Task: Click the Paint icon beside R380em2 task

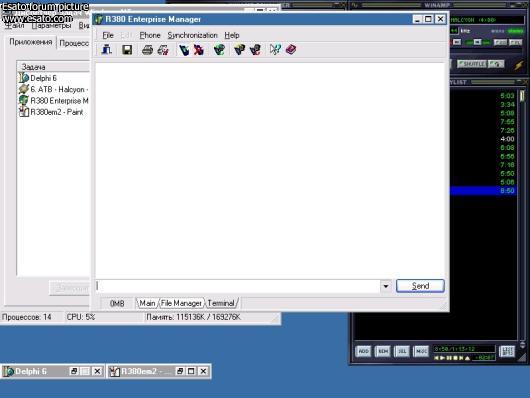Action: coord(24,112)
